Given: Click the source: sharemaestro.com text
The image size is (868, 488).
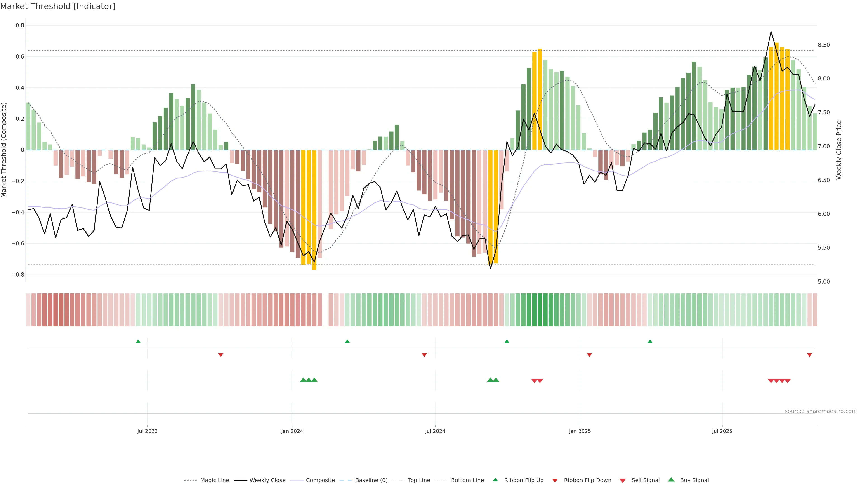Looking at the screenshot, I should [821, 411].
